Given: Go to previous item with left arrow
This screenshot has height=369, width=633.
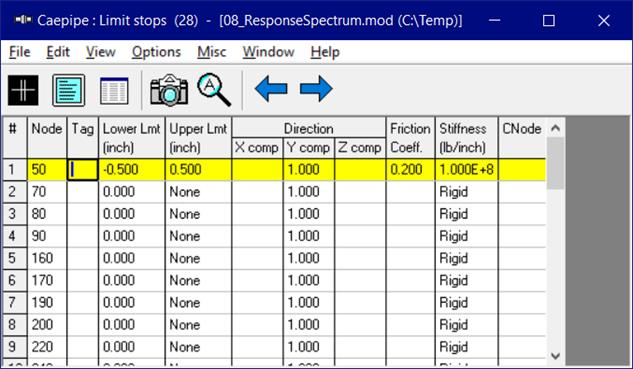Looking at the screenshot, I should 271,88.
